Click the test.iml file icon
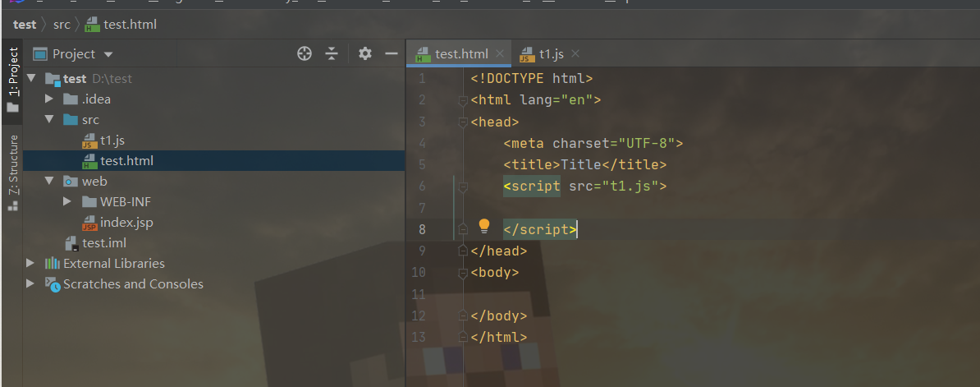This screenshot has width=980, height=387. click(71, 244)
